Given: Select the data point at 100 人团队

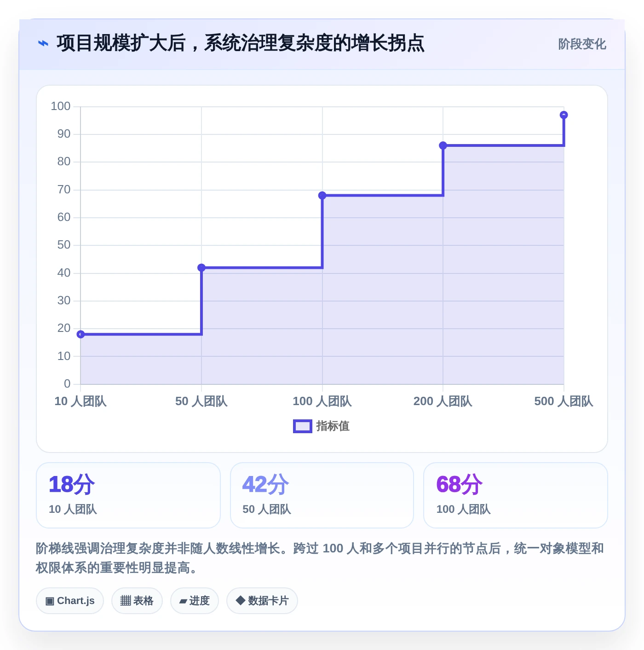Looking at the screenshot, I should point(322,196).
